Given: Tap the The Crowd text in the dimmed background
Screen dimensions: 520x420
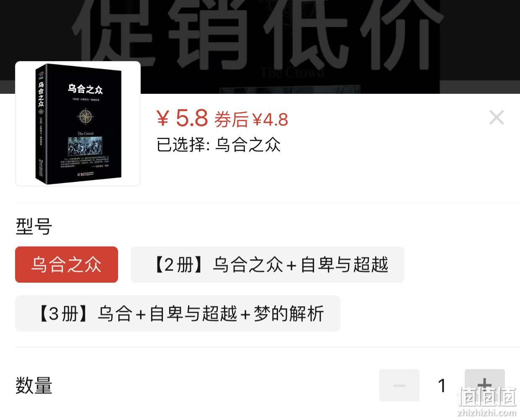Looking at the screenshot, I should point(292,72).
